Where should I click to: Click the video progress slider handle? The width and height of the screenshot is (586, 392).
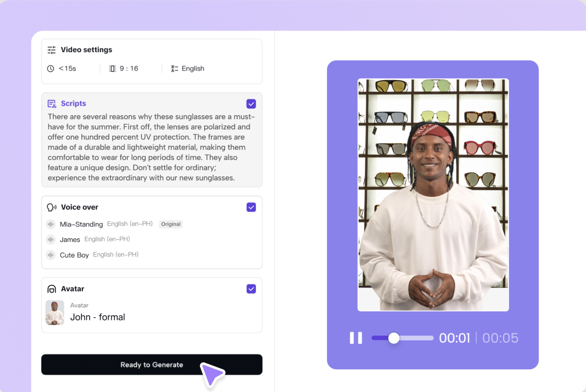pyautogui.click(x=394, y=338)
